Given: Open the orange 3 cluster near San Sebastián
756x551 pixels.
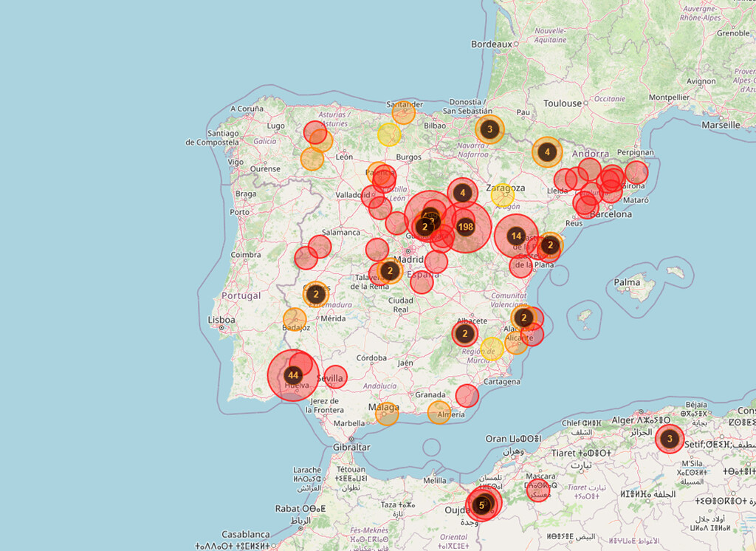Looking at the screenshot, I should pyautogui.click(x=490, y=129).
